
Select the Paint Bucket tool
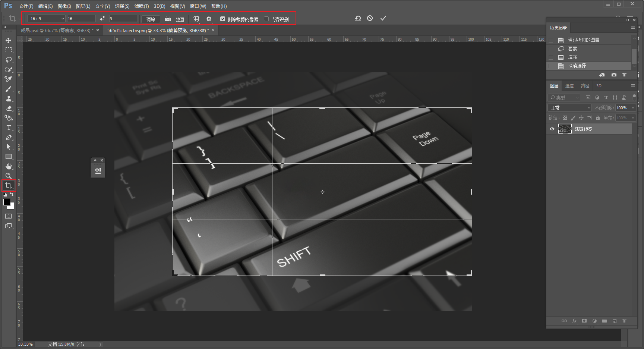click(x=8, y=118)
